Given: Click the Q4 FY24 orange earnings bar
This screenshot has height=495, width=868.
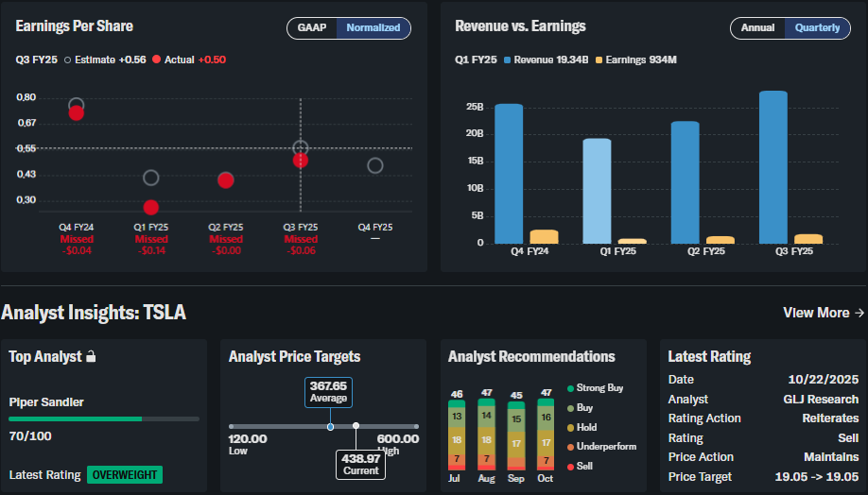Looking at the screenshot, I should tap(544, 236).
